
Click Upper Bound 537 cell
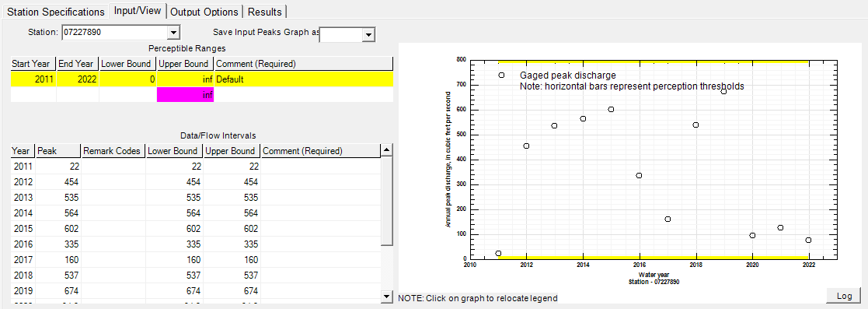[232, 275]
